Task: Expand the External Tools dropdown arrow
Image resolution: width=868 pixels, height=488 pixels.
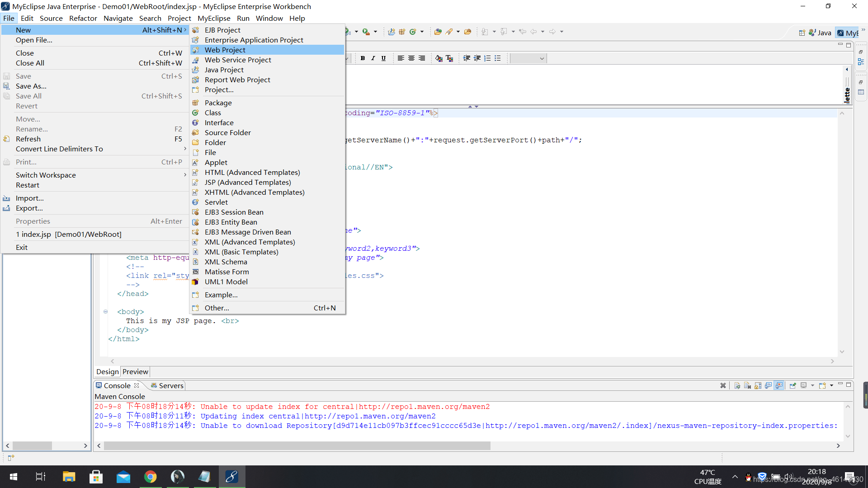Action: (375, 32)
